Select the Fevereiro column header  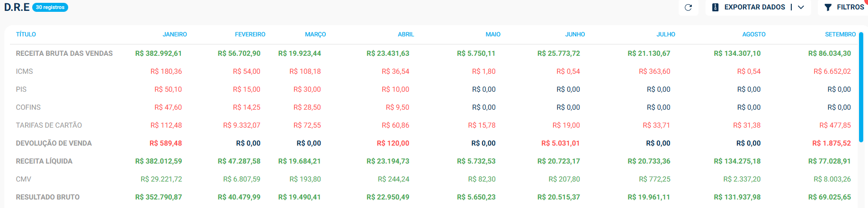click(x=250, y=35)
